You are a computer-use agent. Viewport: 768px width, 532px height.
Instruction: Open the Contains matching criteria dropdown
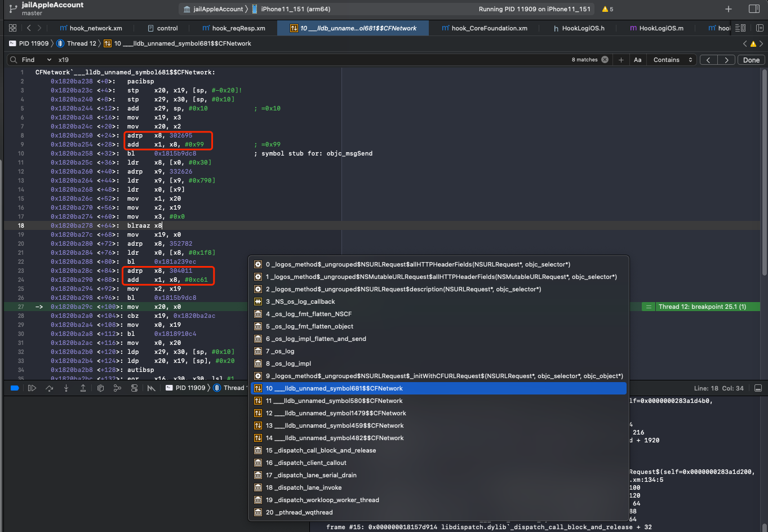[x=671, y=59]
